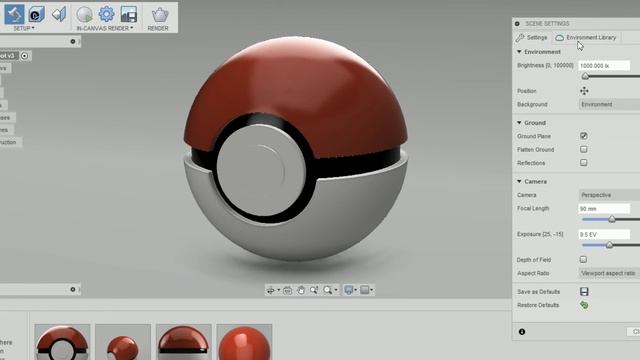Image resolution: width=640 pixels, height=360 pixels.
Task: Click the RENDER label button
Action: pyautogui.click(x=158, y=28)
